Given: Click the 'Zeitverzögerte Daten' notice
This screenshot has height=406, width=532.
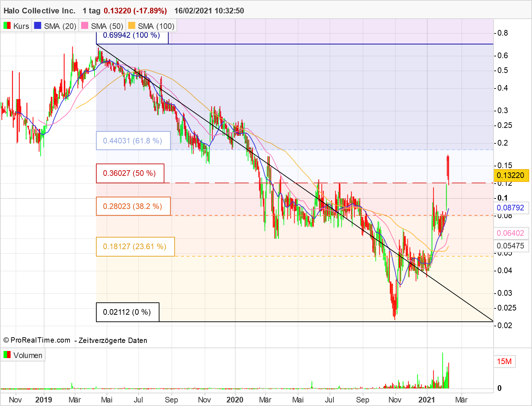Looking at the screenshot, I should pyautogui.click(x=113, y=340).
